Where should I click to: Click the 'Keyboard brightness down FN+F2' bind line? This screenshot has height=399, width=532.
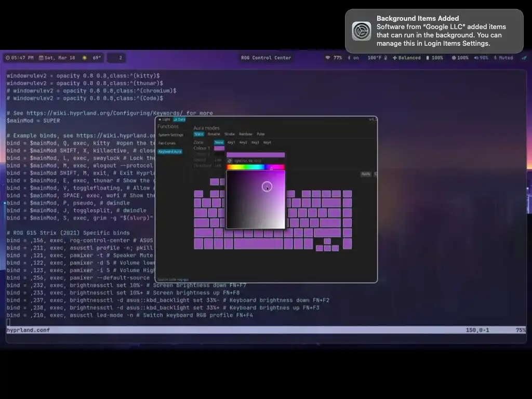[x=168, y=300]
